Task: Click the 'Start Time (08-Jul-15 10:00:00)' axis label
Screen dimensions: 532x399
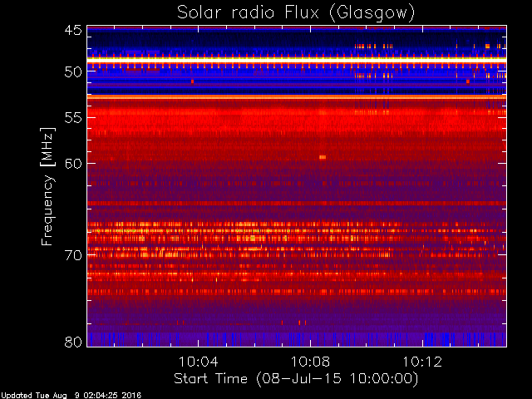Action: pos(296,379)
